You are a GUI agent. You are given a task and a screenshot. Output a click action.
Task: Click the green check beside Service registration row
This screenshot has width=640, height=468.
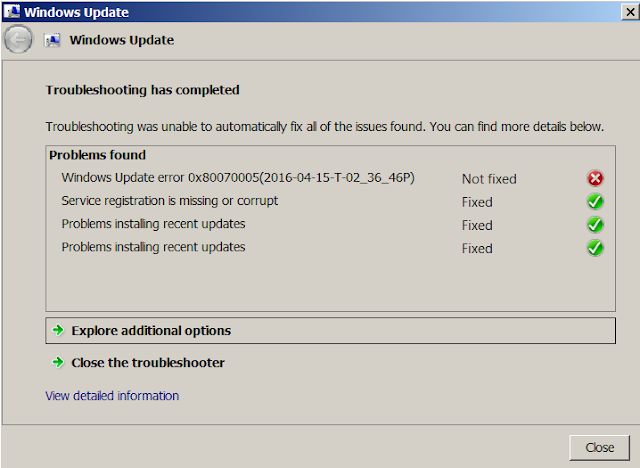(595, 202)
